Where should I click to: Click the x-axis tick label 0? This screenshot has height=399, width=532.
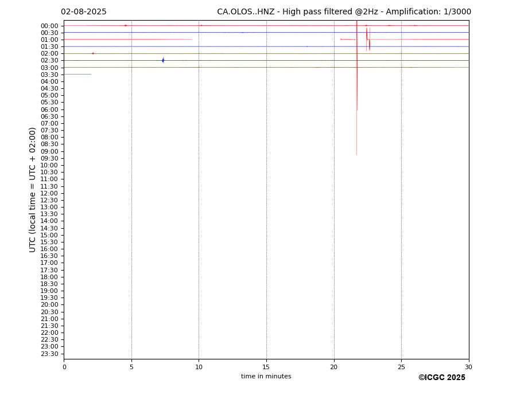(x=64, y=367)
